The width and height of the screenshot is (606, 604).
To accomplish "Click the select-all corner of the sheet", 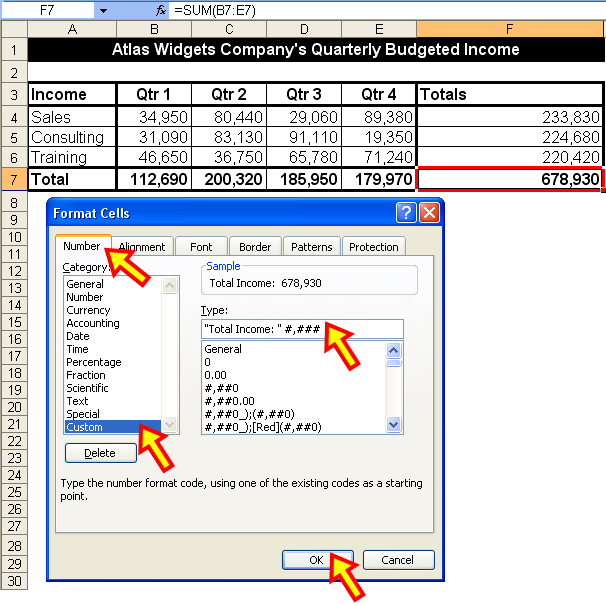I will tap(14, 29).
